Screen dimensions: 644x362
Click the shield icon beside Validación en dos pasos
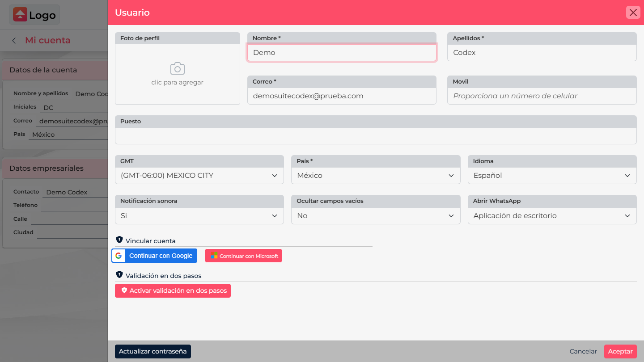(119, 275)
